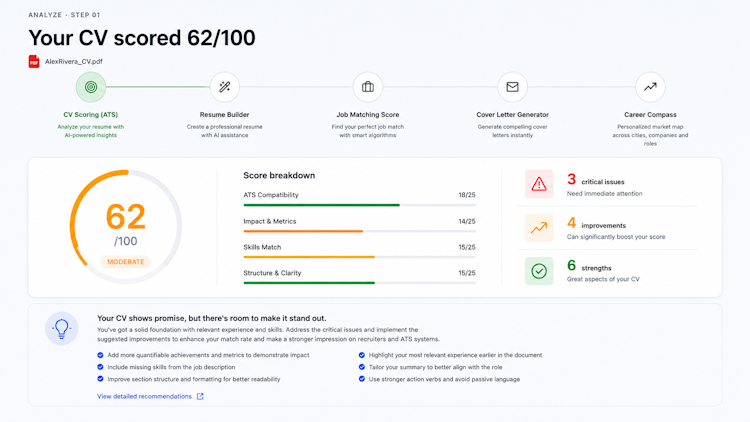The height and width of the screenshot is (422, 750).
Task: Click the external link icon beside recommendations
Action: (x=200, y=396)
